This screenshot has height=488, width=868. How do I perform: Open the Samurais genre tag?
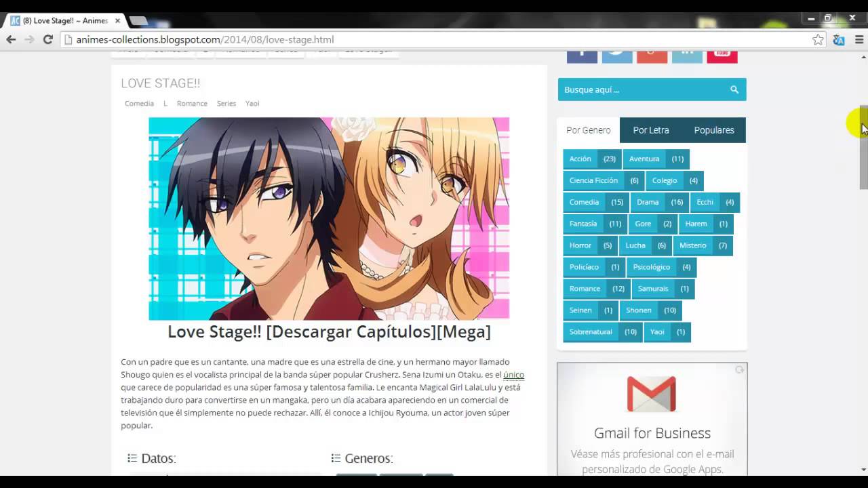pos(663,289)
